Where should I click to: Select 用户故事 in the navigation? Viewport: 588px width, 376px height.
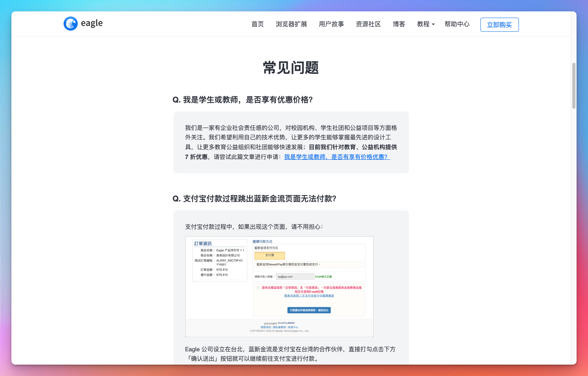click(331, 24)
